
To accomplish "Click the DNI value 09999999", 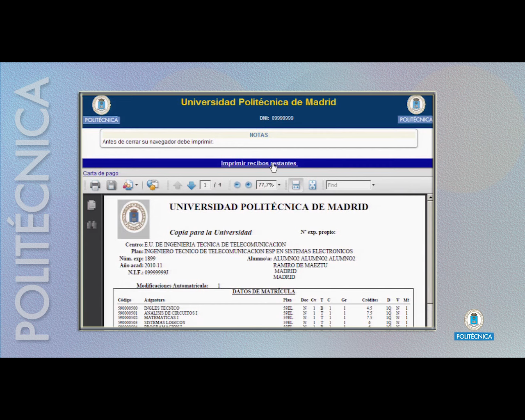I will [283, 118].
